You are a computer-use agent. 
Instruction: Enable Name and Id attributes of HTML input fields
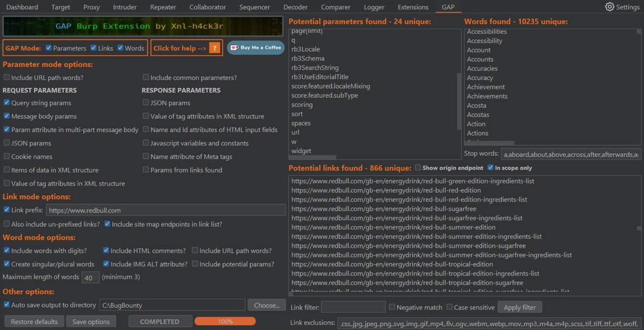pyautogui.click(x=146, y=130)
